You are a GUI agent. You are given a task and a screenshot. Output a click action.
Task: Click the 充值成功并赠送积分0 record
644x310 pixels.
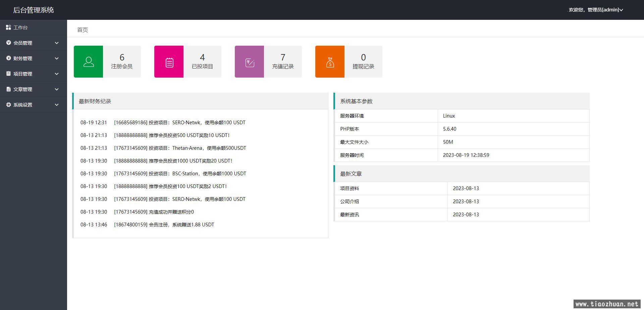[x=137, y=212]
